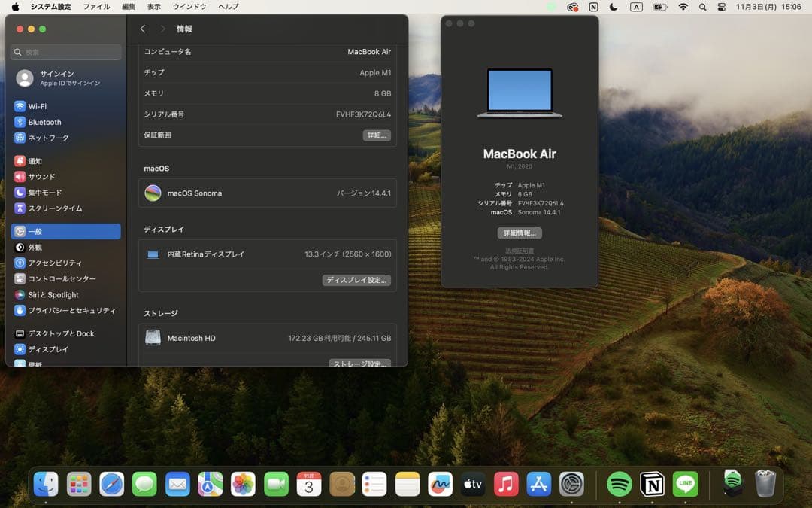The height and width of the screenshot is (508, 812).
Task: Open the ウインドウ menu
Action: [189, 7]
